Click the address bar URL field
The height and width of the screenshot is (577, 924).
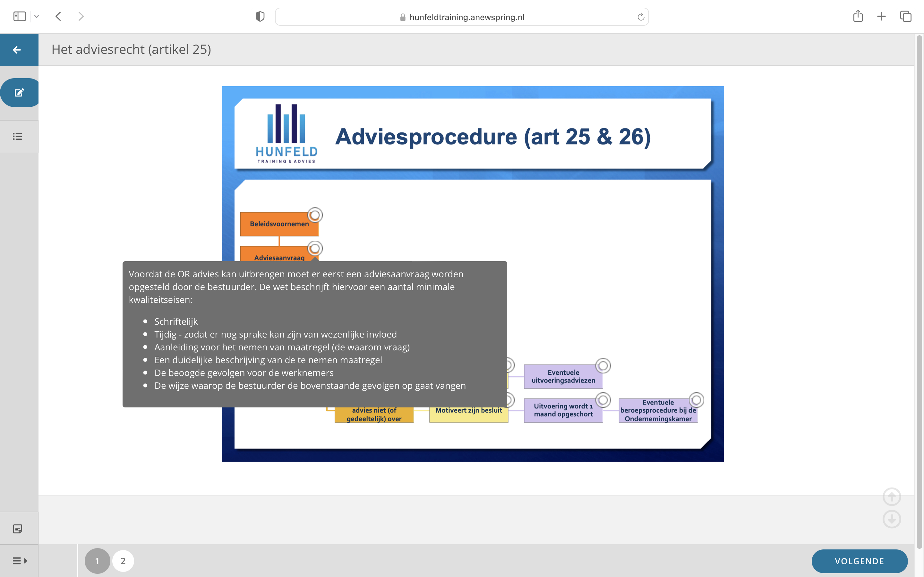tap(466, 17)
